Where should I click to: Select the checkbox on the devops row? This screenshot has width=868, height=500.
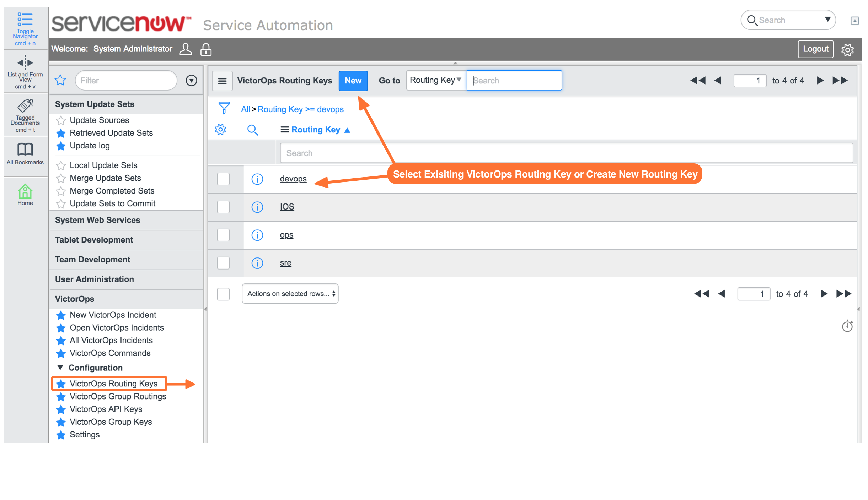pyautogui.click(x=223, y=179)
